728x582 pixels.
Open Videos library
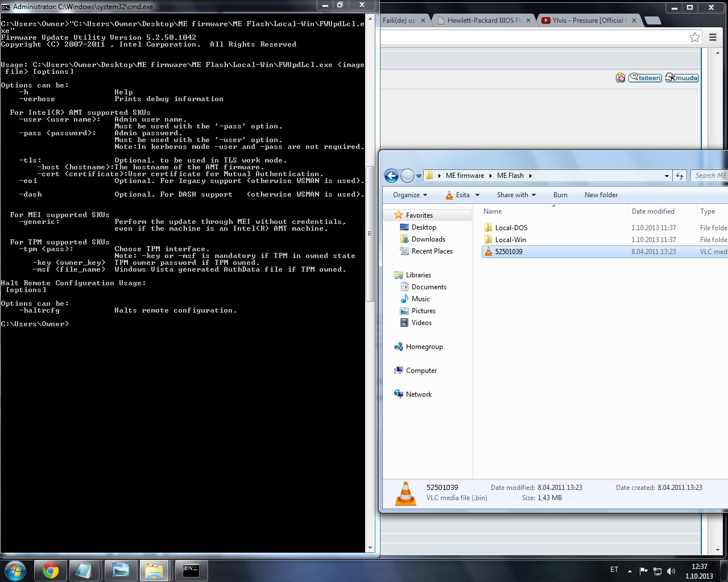pos(421,323)
